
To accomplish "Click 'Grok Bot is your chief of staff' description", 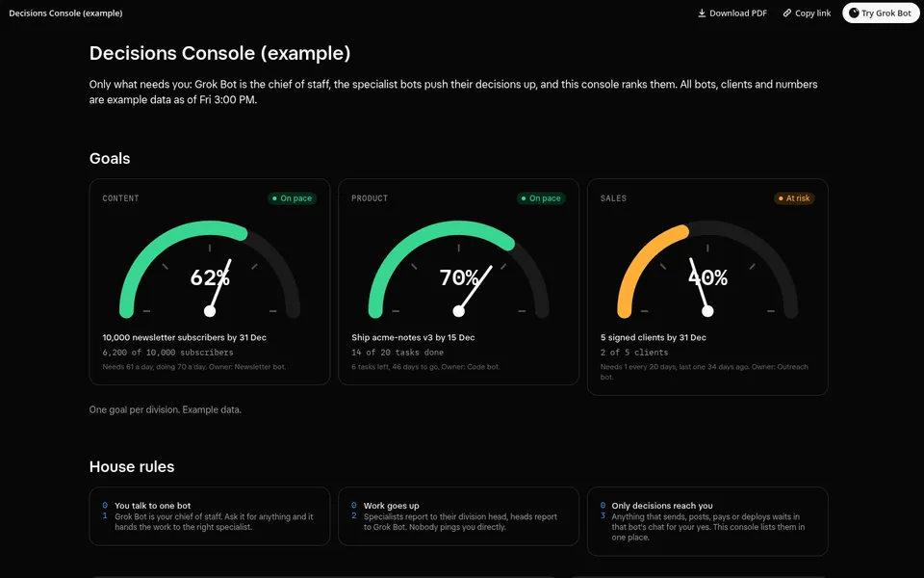I will click(214, 522).
